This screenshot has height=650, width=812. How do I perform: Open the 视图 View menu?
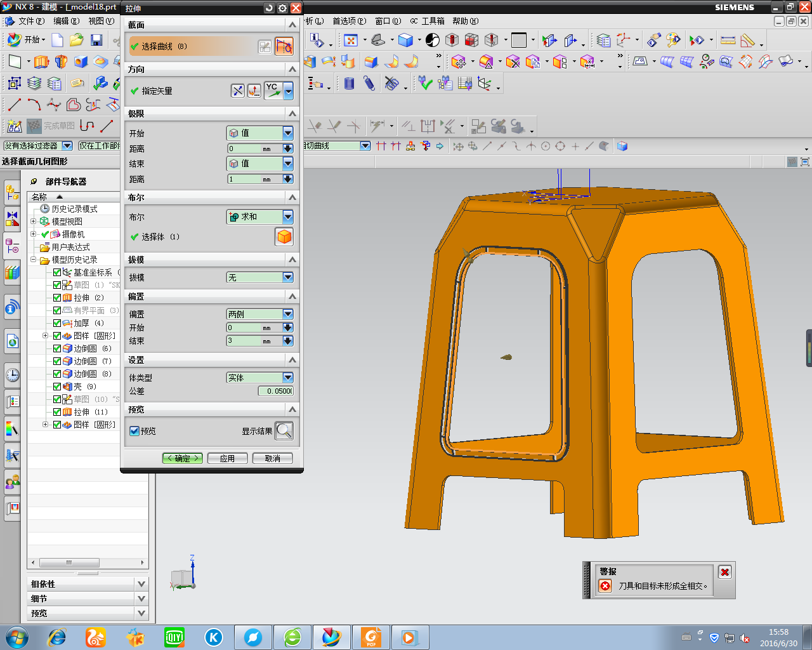[x=101, y=21]
